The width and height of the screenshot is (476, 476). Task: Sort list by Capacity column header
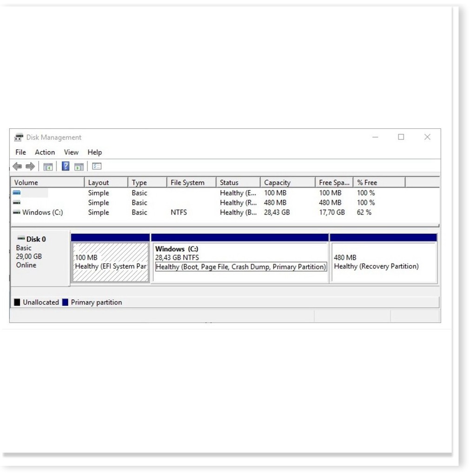point(286,183)
